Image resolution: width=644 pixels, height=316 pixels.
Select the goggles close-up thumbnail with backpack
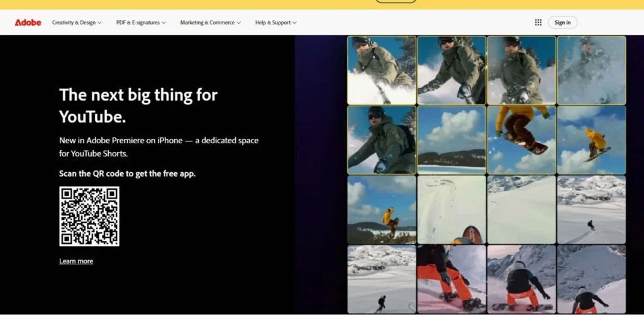click(x=382, y=139)
